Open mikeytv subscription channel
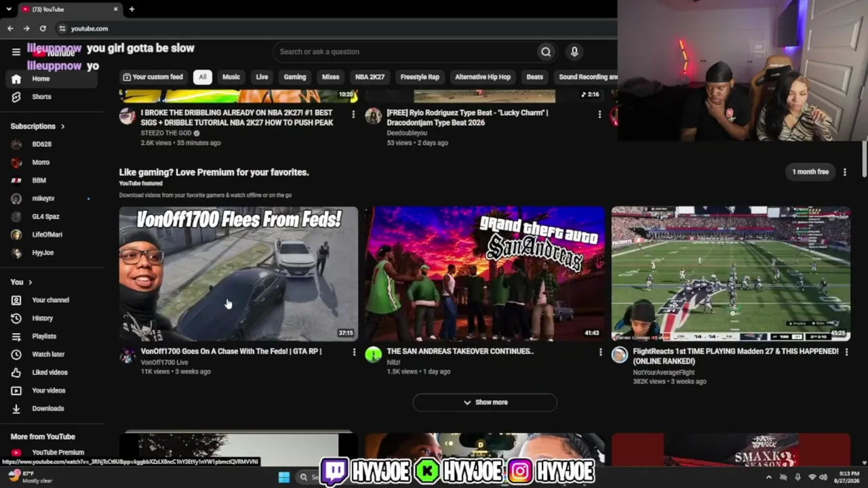The width and height of the screenshot is (868, 488). tap(52, 199)
